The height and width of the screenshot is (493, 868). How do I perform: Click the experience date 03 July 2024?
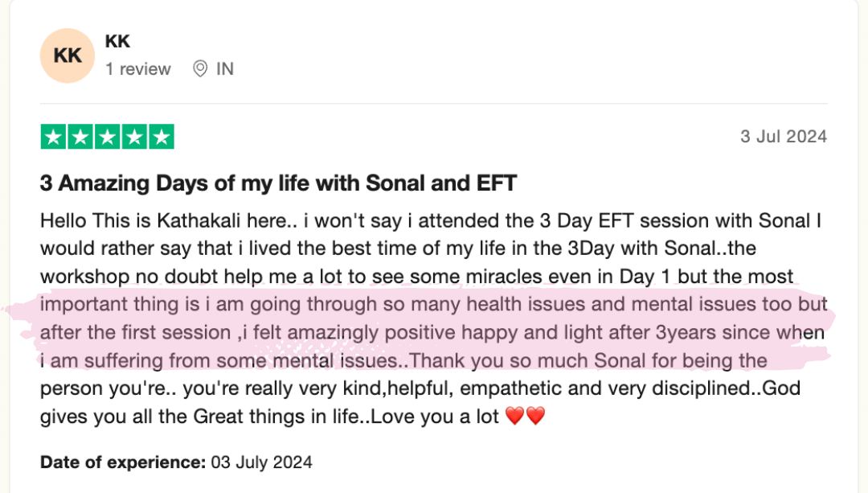click(261, 462)
